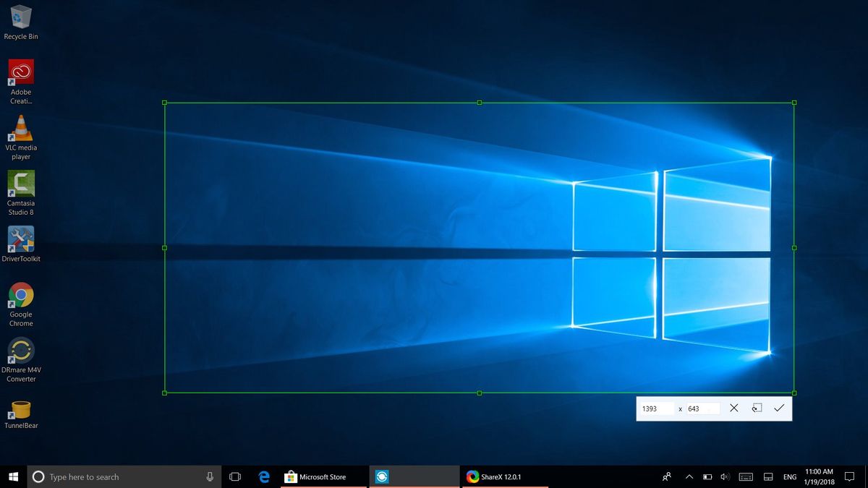Cancel the region selection with the X
This screenshot has height=488, width=868.
733,408
